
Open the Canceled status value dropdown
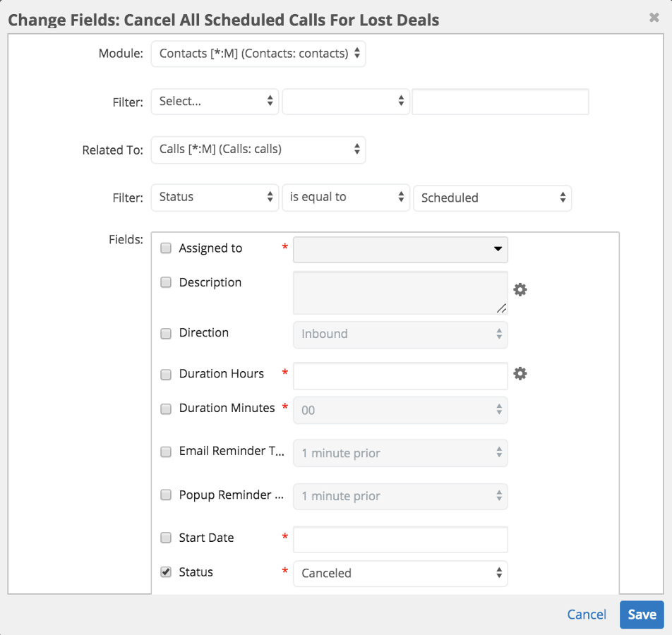(400, 574)
